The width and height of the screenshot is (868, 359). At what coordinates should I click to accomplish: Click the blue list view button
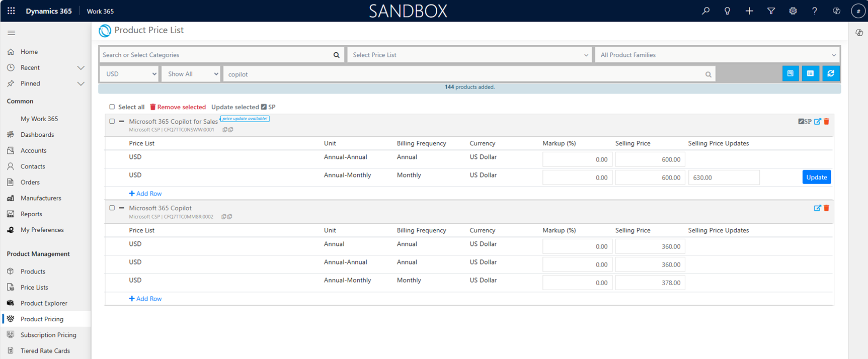[x=810, y=73]
